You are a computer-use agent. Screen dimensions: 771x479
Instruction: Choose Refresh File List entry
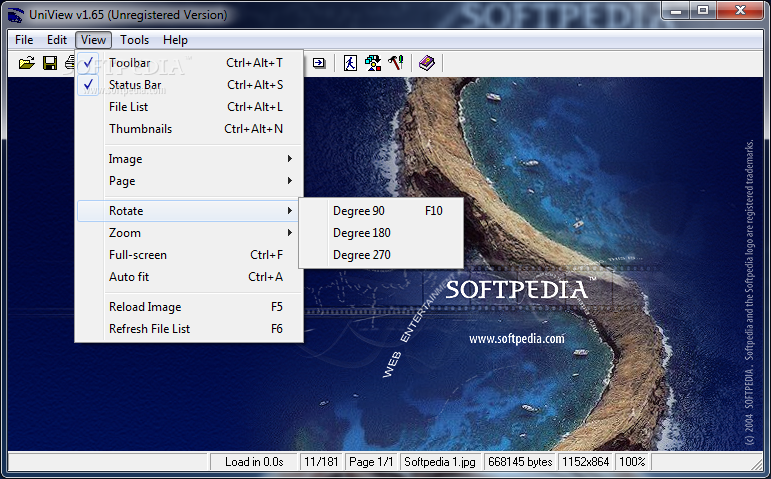tap(189, 329)
